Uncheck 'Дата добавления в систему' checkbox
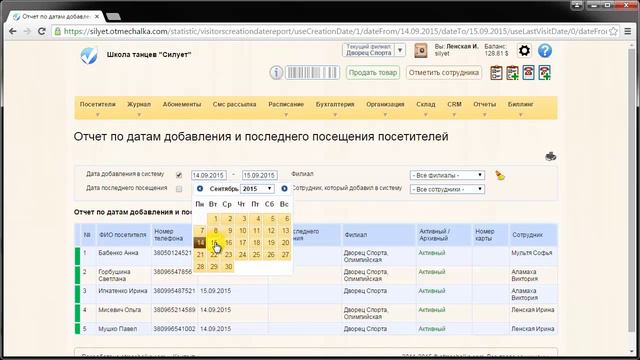The width and height of the screenshot is (640, 360). coord(179,175)
